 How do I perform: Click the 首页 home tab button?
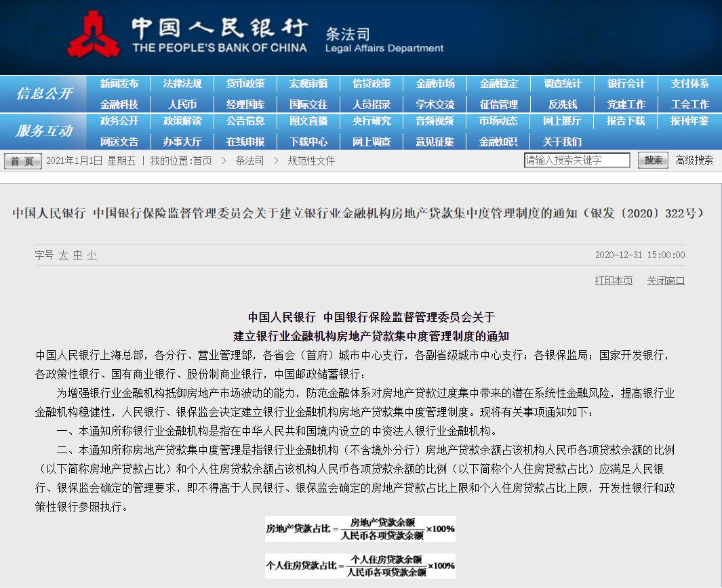click(22, 160)
